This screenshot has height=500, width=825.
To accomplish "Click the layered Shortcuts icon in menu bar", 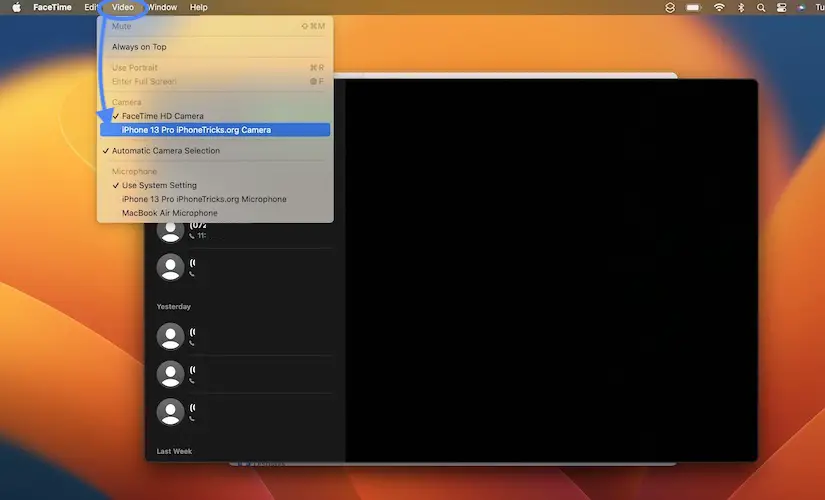I will click(x=670, y=7).
